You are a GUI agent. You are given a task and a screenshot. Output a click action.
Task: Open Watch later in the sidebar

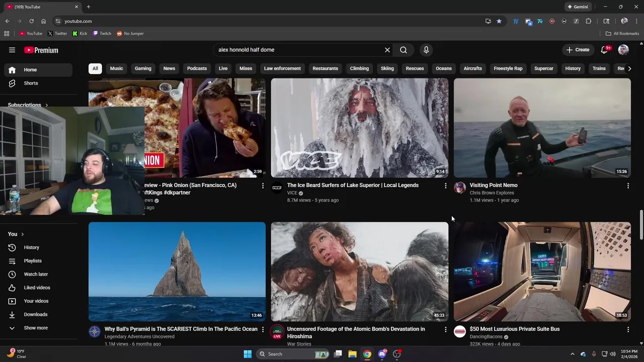tap(38, 274)
